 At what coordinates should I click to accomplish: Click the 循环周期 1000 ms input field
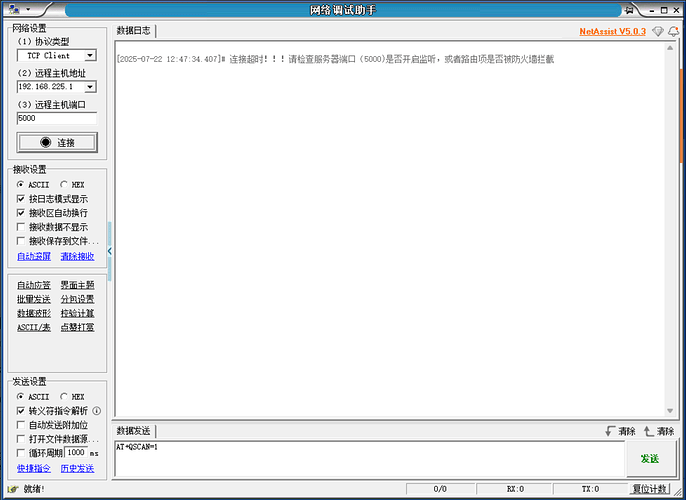point(76,452)
